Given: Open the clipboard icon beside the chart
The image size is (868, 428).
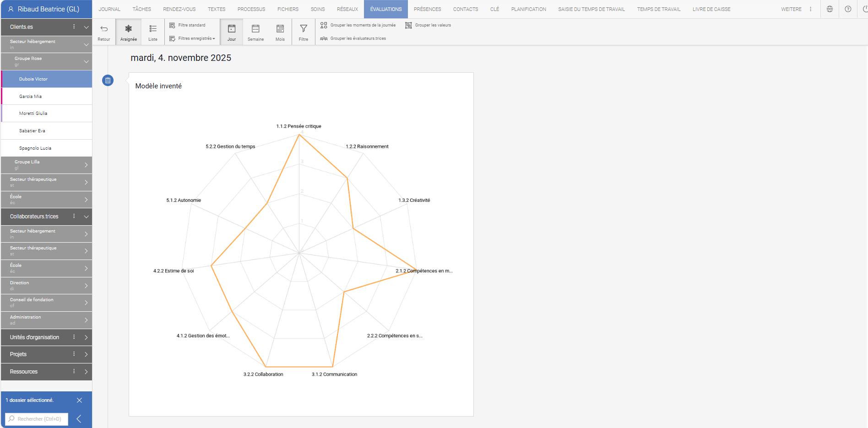Looking at the screenshot, I should click(108, 80).
